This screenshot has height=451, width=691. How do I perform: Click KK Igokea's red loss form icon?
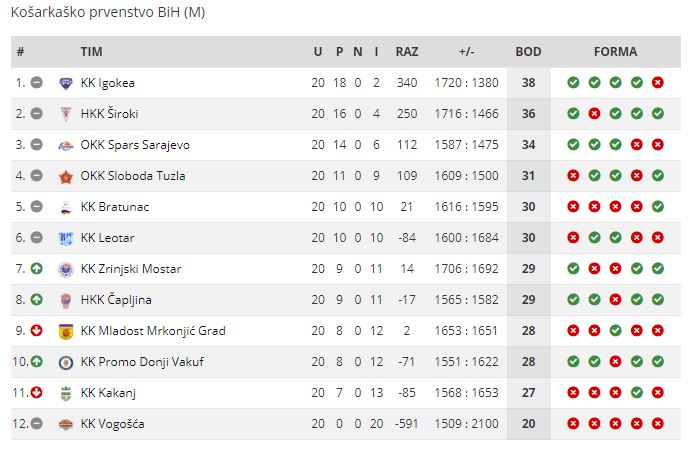pyautogui.click(x=658, y=82)
